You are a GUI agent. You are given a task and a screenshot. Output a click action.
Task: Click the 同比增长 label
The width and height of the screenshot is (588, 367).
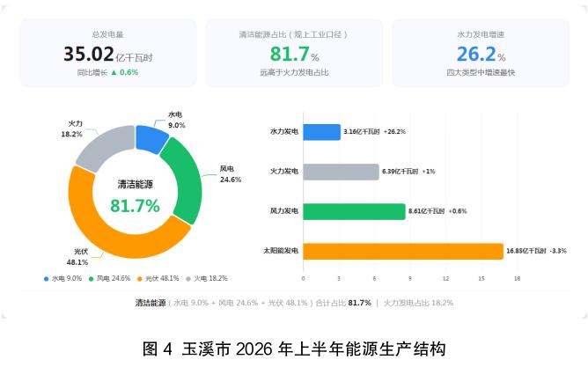click(92, 72)
